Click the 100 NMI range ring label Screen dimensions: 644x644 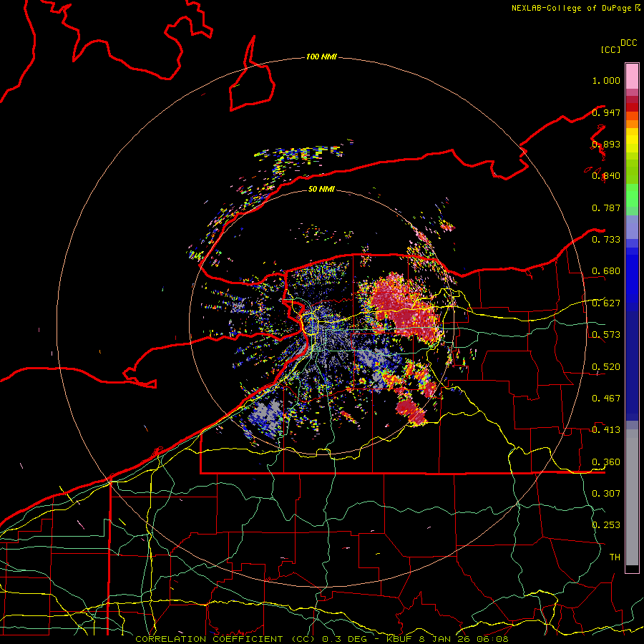[321, 57]
